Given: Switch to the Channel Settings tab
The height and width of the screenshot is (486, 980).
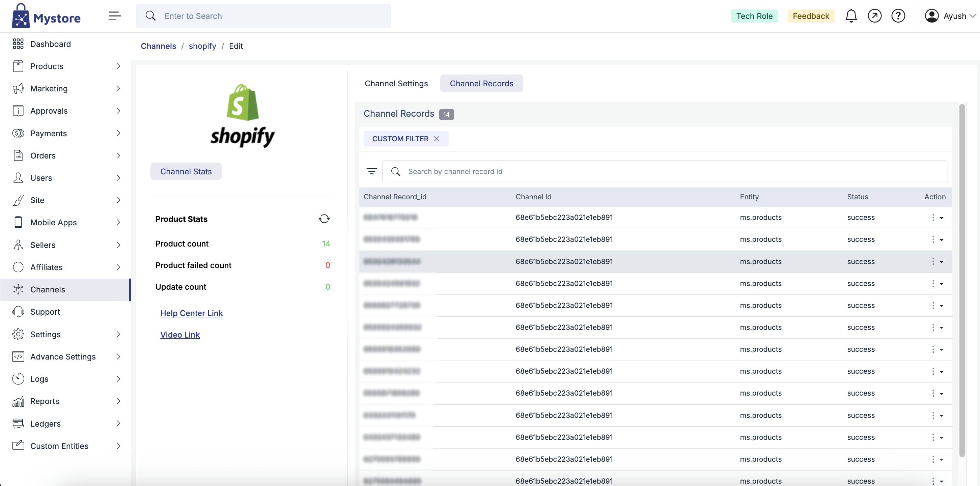Looking at the screenshot, I should click(x=396, y=83).
